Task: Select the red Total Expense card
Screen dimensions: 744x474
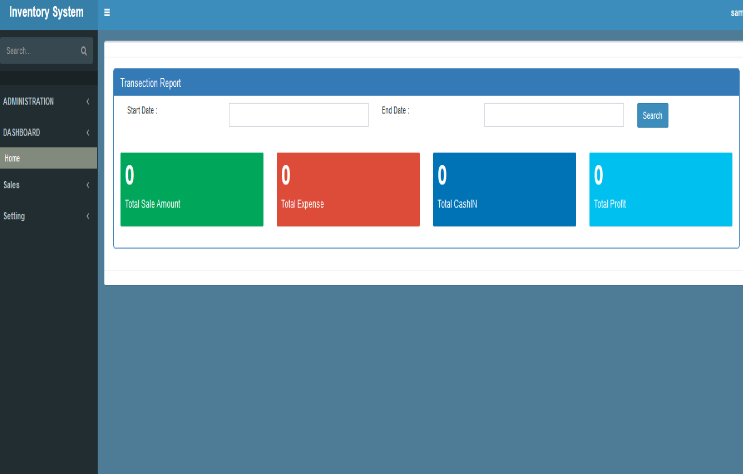Action: [x=348, y=189]
